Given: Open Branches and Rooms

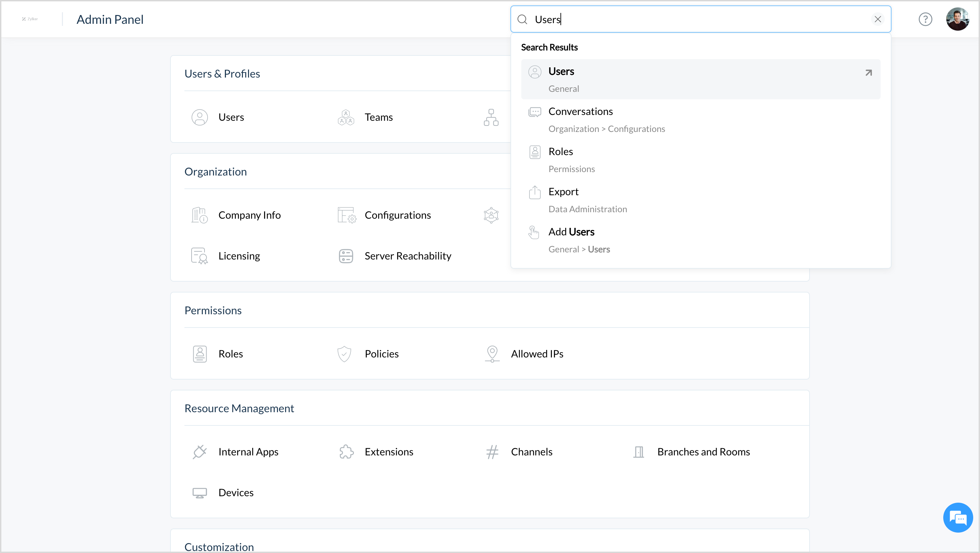Looking at the screenshot, I should 703,452.
